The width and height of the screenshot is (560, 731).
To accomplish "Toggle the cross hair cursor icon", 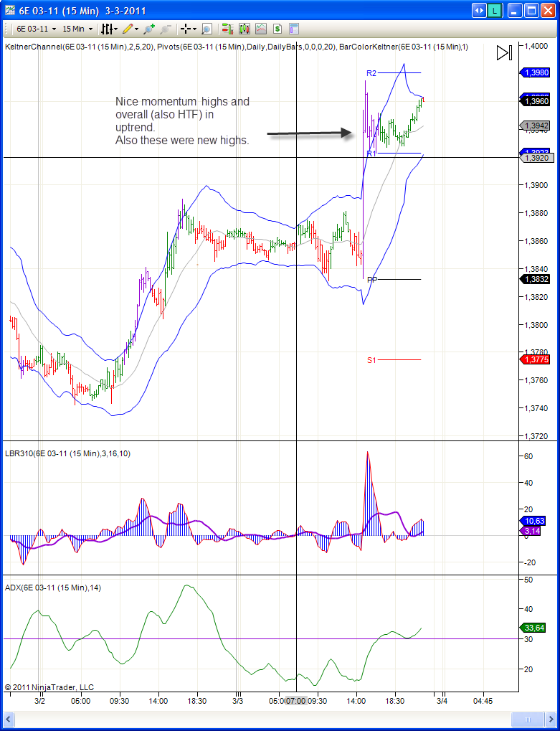I will 186,29.
